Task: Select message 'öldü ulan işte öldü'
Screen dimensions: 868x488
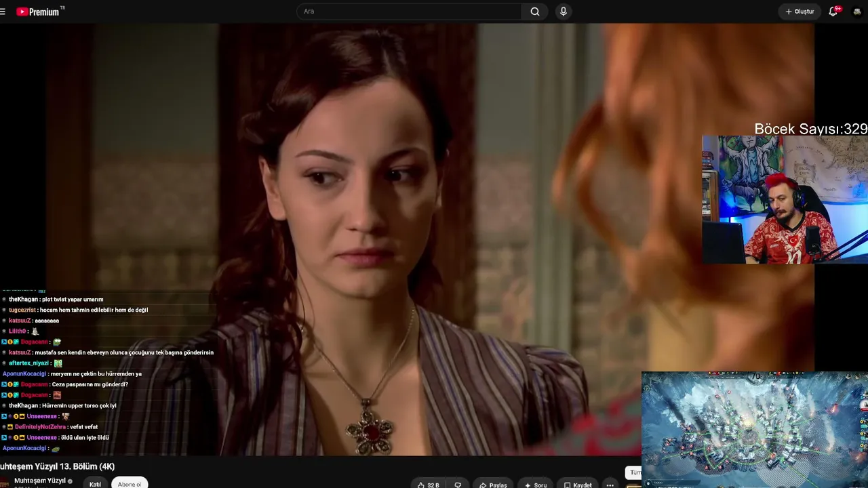Action: (85, 438)
